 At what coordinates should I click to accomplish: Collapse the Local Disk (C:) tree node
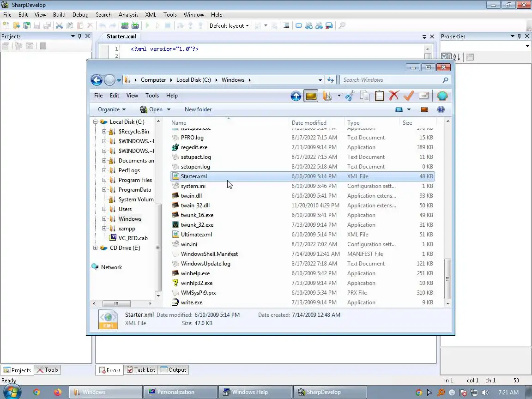[x=95, y=121]
